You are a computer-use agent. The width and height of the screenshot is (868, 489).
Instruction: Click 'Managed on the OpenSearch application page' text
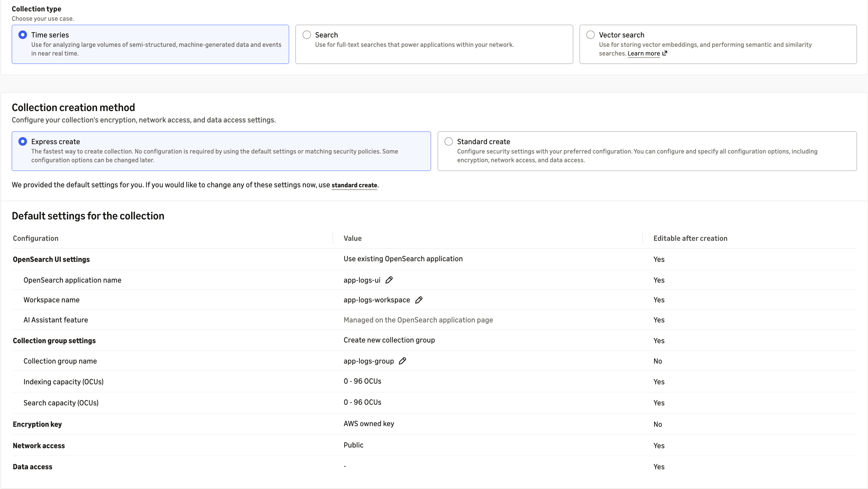pos(418,320)
